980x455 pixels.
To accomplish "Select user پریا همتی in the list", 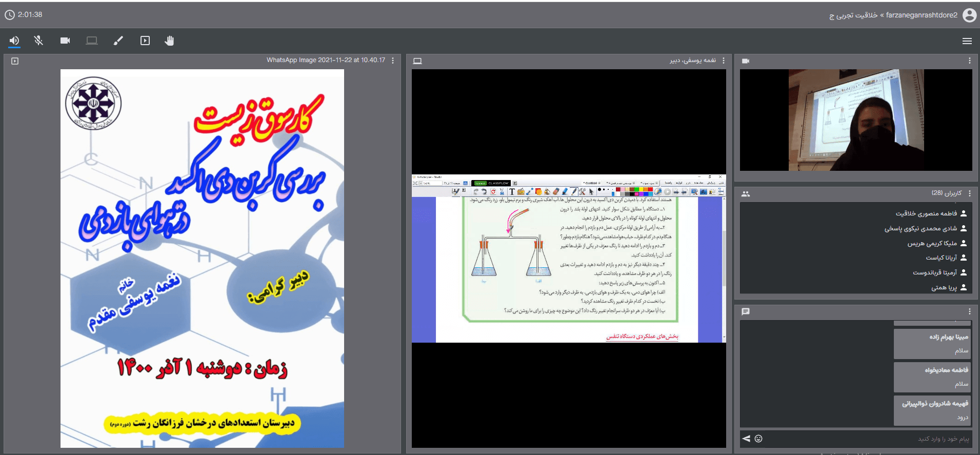I will tap(944, 288).
